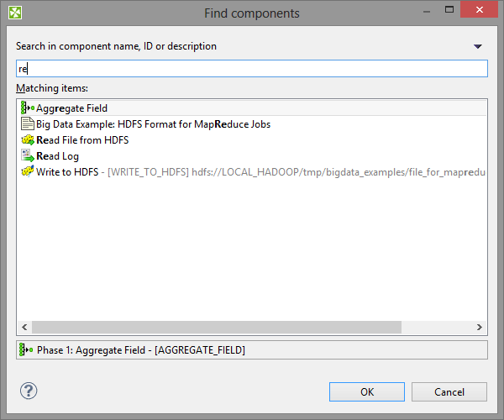
Task: Click the Big Data Example document icon
Action: [27, 124]
